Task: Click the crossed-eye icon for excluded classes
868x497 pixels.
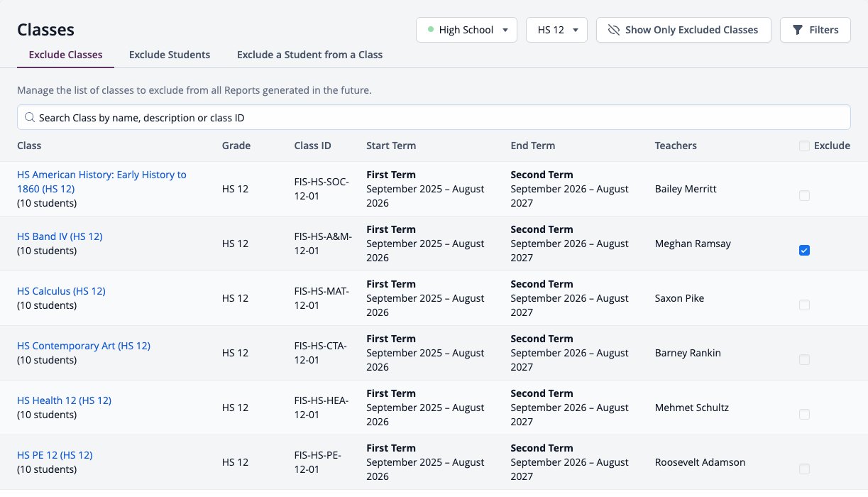Action: point(614,30)
